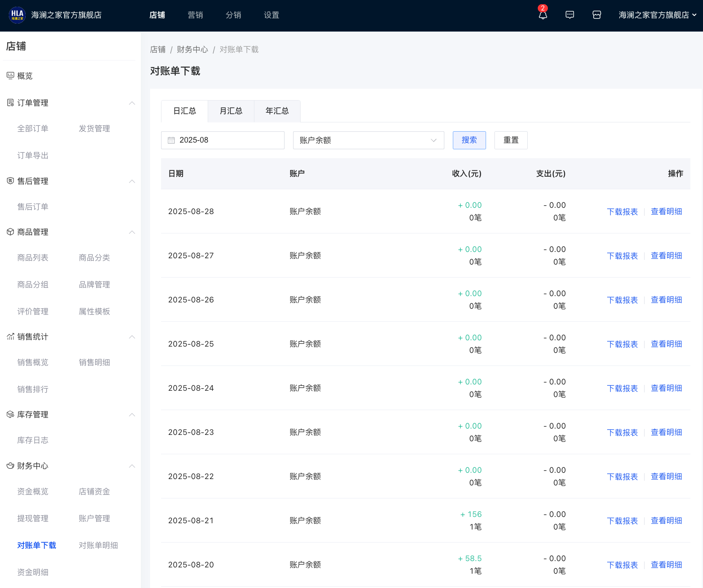Open 订单导出 in the sidebar
This screenshot has height=588, width=703.
pos(33,156)
